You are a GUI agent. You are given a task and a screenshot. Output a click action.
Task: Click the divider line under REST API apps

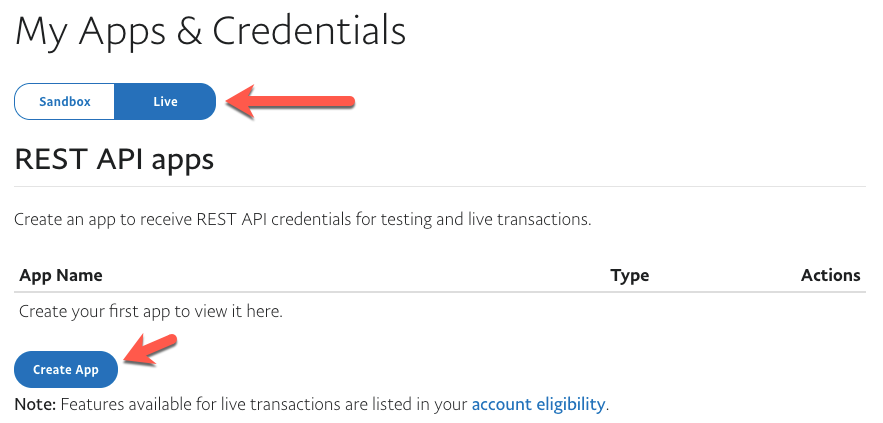pyautogui.click(x=440, y=186)
